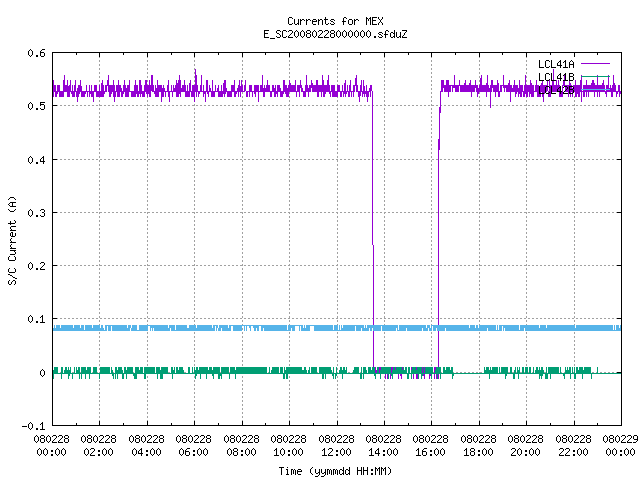The image size is (640, 480).
Task: Click the x-axis tick label 080228 10:00
Action: 289,446
